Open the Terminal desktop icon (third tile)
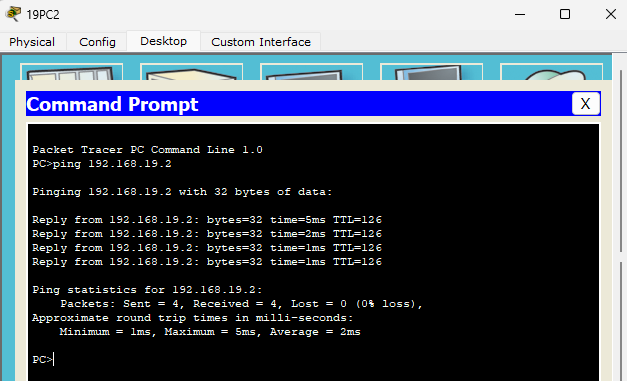The image size is (627, 381). click(312, 72)
